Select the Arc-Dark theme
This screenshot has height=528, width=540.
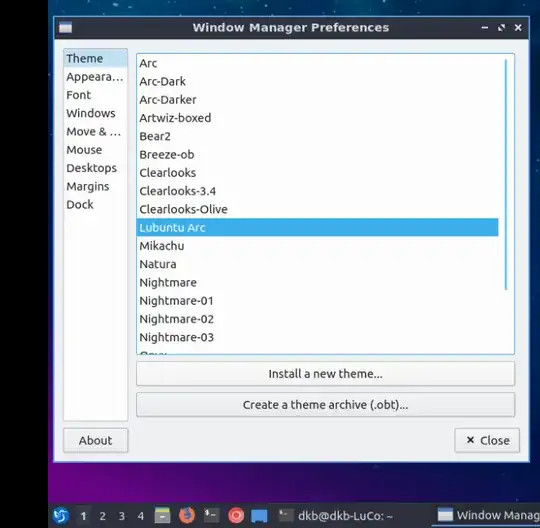click(317, 82)
